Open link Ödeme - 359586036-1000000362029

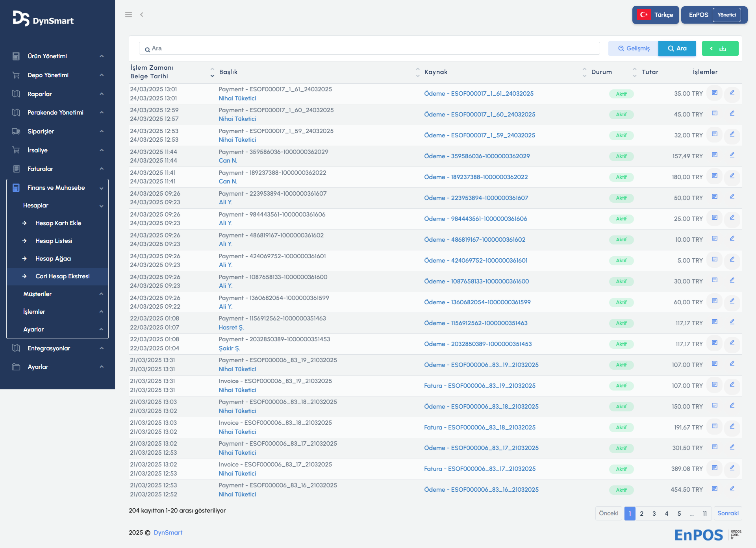point(477,156)
